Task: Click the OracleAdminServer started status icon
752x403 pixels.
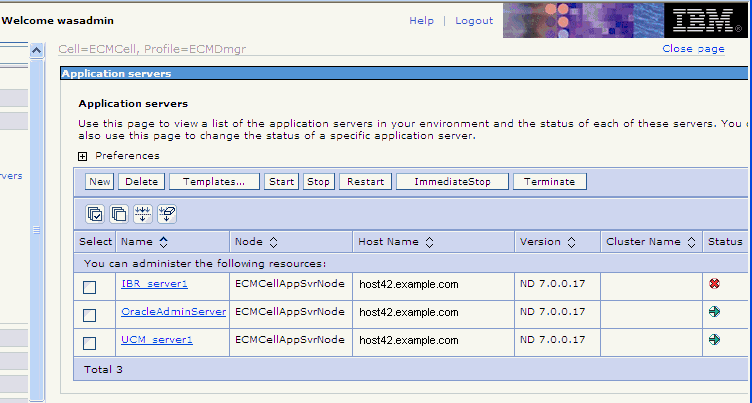Action: 714,311
